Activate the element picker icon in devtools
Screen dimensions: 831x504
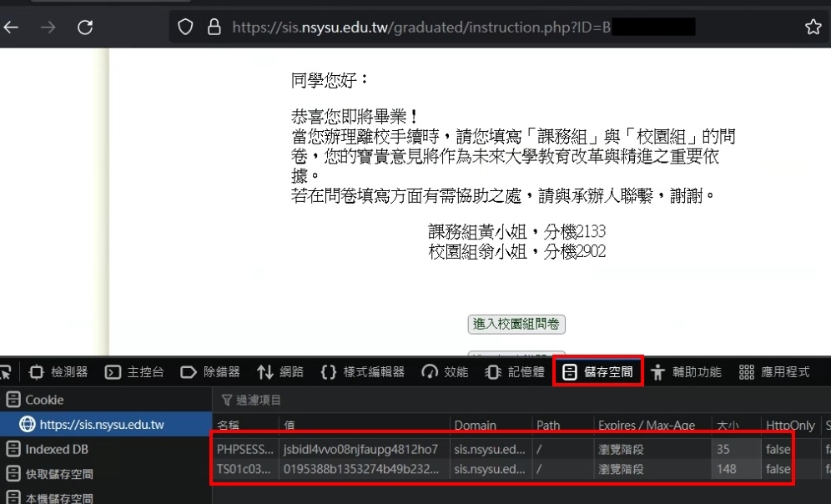(x=5, y=372)
